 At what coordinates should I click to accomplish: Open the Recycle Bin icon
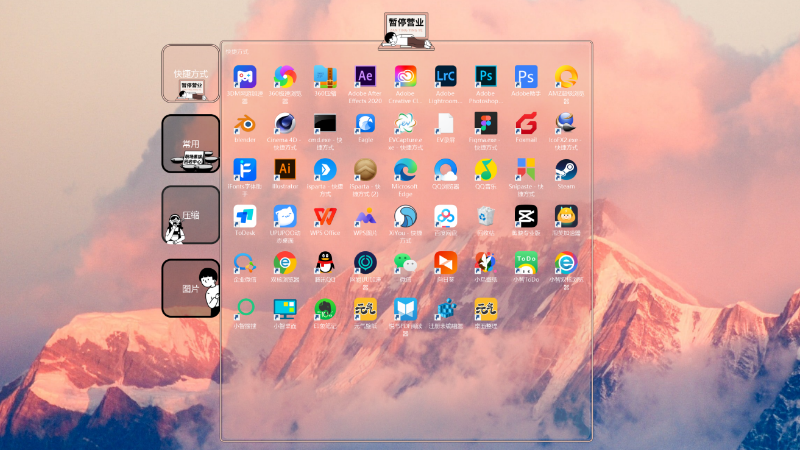[486, 216]
